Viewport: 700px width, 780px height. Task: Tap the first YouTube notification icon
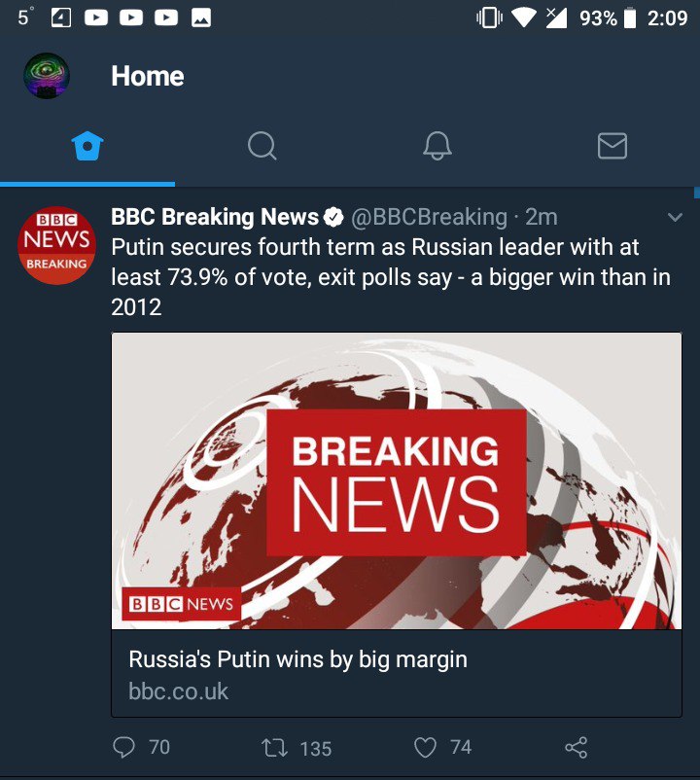click(95, 18)
